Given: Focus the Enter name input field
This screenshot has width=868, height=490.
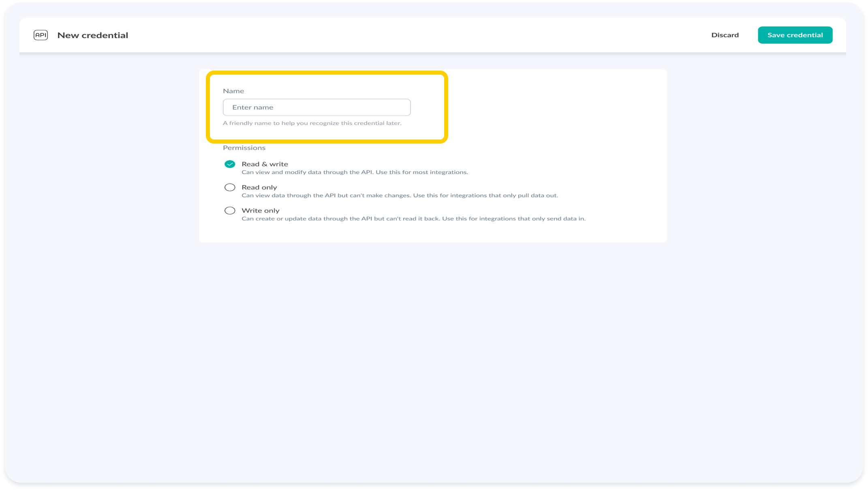Looking at the screenshot, I should 316,107.
